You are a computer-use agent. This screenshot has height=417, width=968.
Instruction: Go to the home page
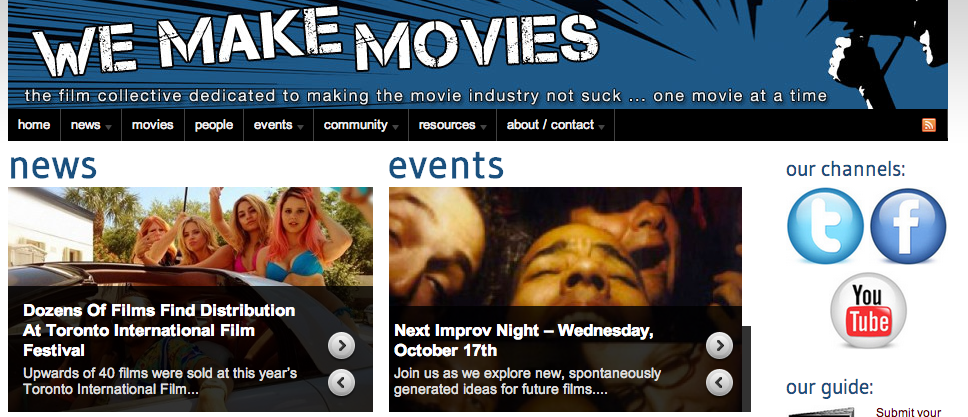[34, 125]
